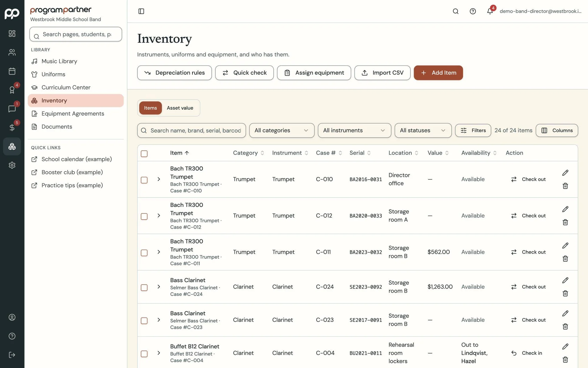
Task: Expand row for Bach TR300 Trumpet C-010
Action: 159,179
